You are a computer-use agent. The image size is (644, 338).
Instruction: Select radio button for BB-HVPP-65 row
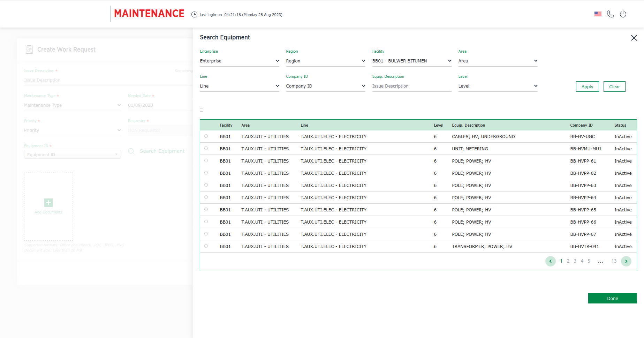click(x=206, y=210)
